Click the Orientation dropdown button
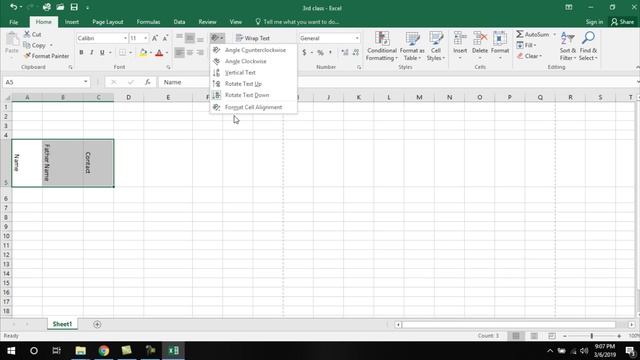This screenshot has height=360, width=640. pos(217,38)
